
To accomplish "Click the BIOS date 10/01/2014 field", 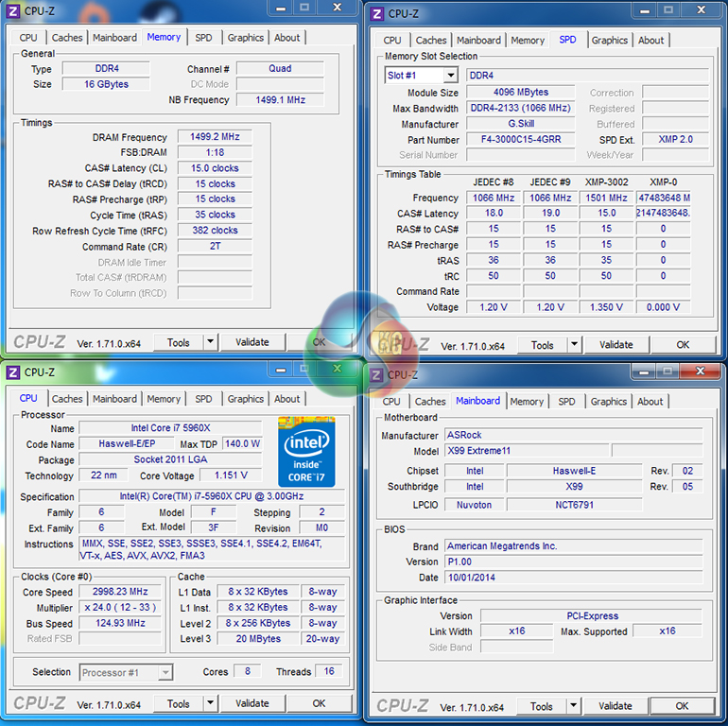I will [x=574, y=578].
